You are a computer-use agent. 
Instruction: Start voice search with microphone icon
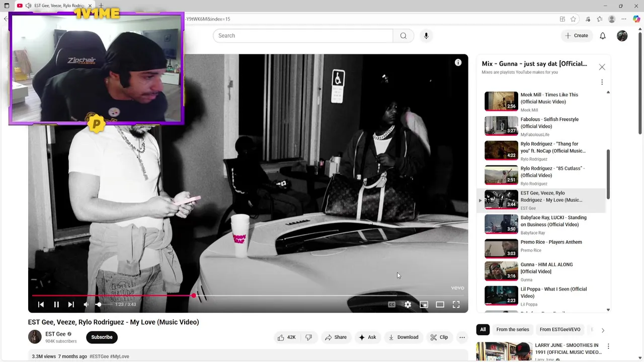(x=426, y=36)
